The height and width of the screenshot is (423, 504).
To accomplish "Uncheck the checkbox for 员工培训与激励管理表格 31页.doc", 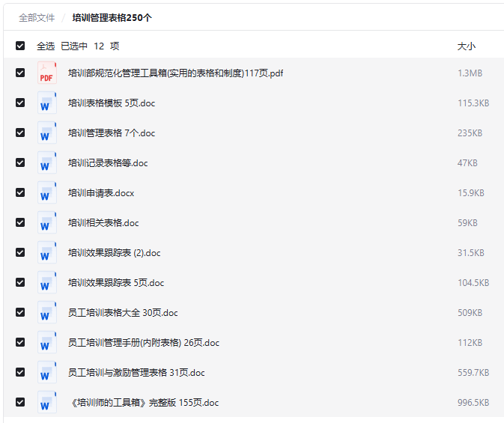I will coord(20,371).
